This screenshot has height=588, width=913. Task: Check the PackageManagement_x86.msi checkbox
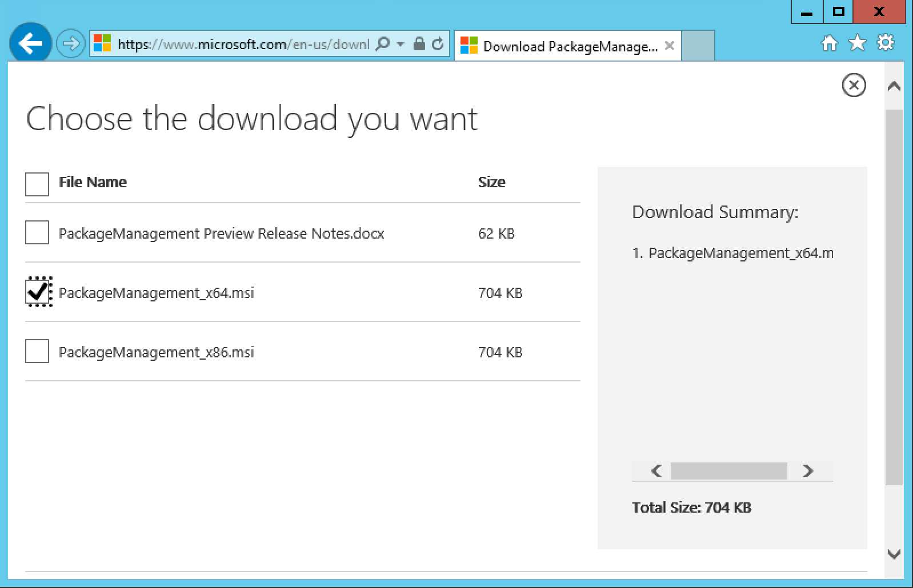[37, 352]
